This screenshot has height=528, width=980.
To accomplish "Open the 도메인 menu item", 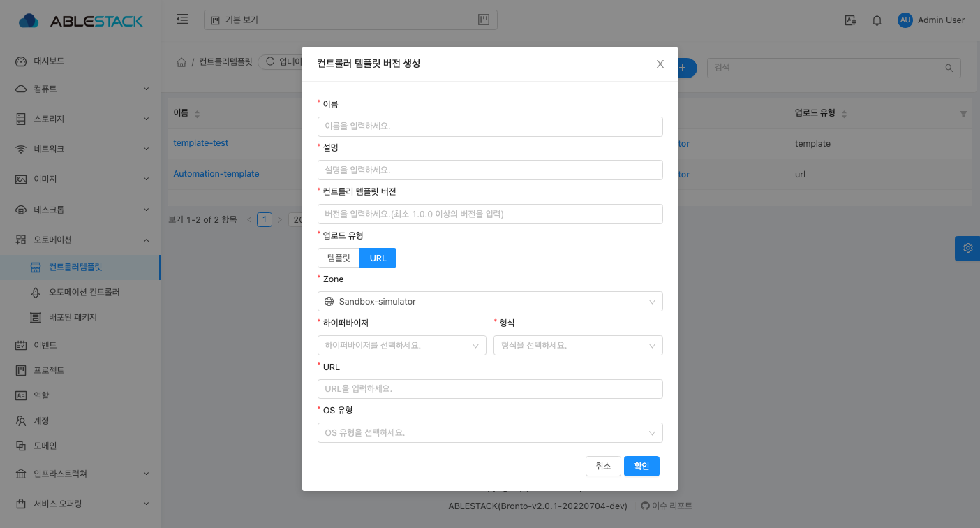I will (80, 446).
